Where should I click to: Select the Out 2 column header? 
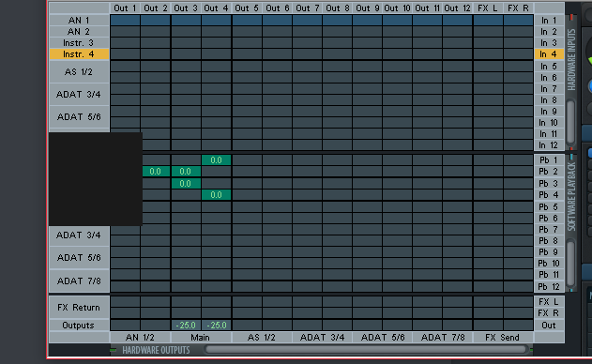156,8
